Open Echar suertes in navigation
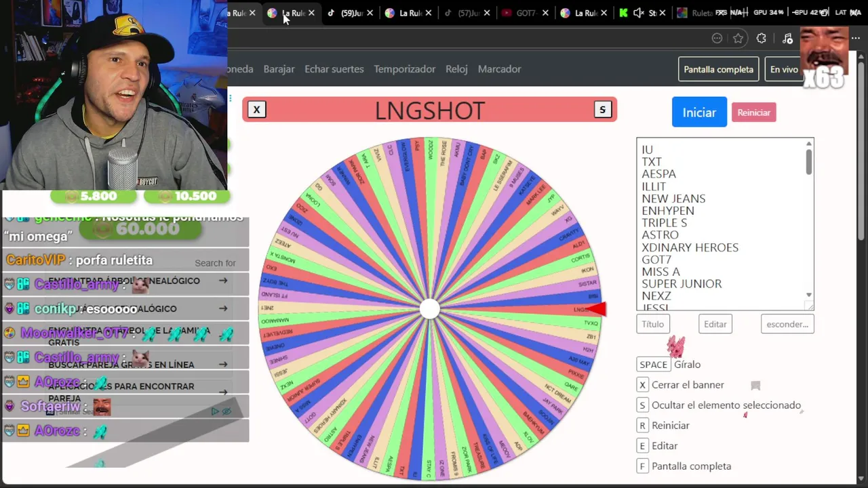Screen dimensions: 868x488 coord(334,69)
